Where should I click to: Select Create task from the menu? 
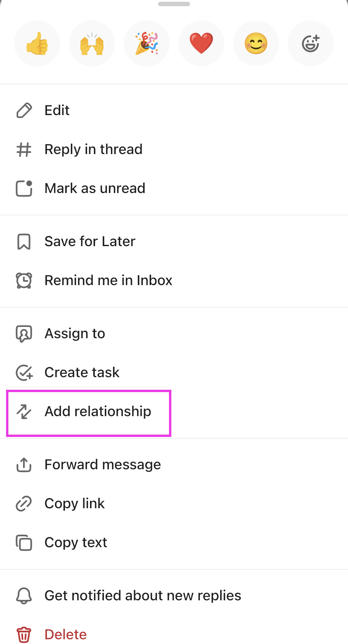coord(82,372)
